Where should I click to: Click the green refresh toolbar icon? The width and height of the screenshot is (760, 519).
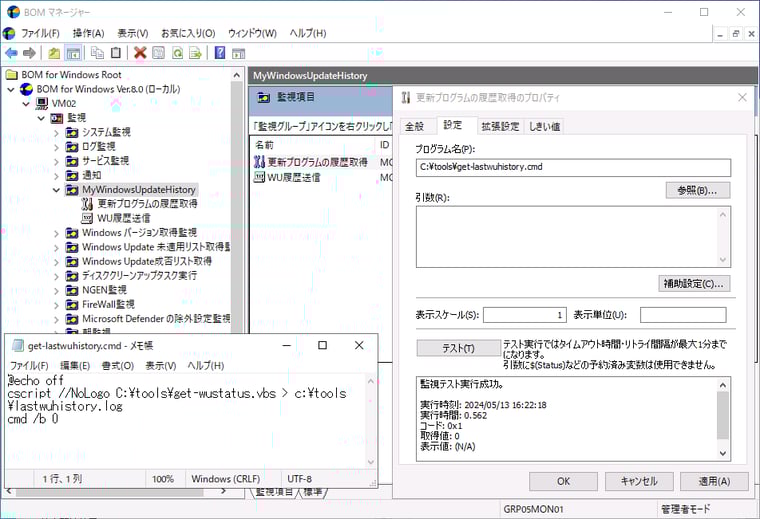point(177,53)
